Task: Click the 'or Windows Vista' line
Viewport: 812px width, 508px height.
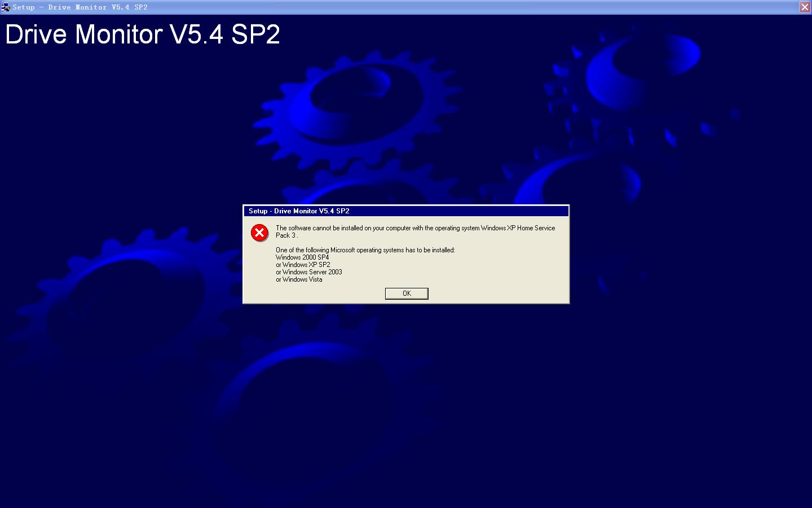Action: [299, 279]
